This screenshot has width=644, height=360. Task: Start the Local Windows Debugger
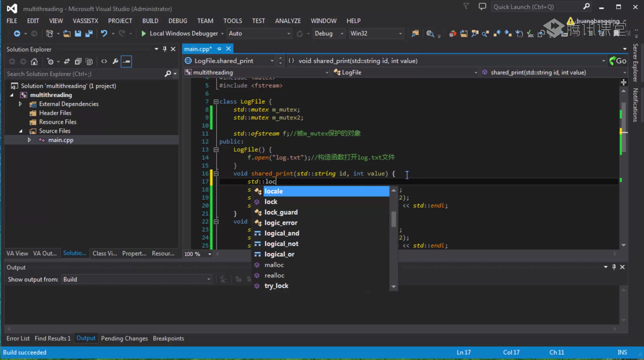pos(181,34)
